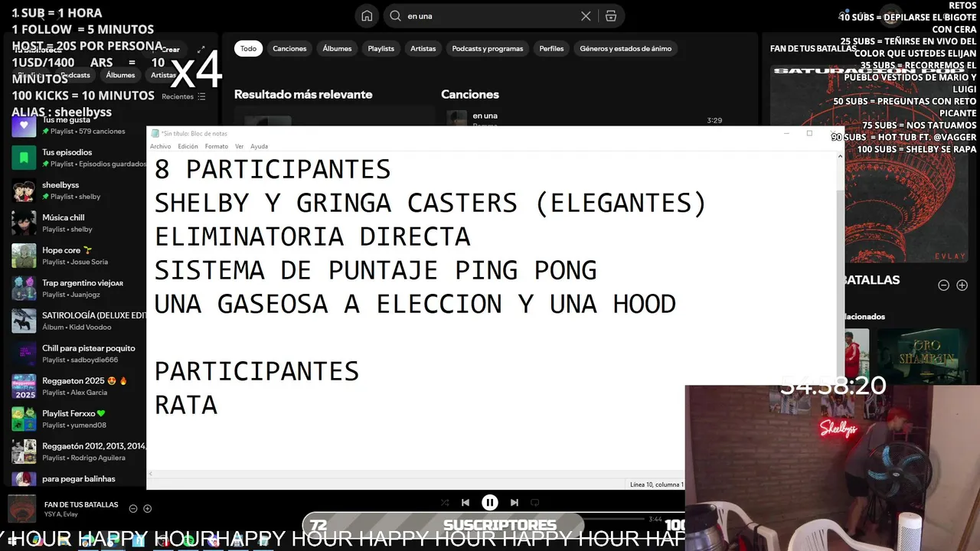
Task: Open the Playlist Ferxxo entry
Action: [78, 419]
